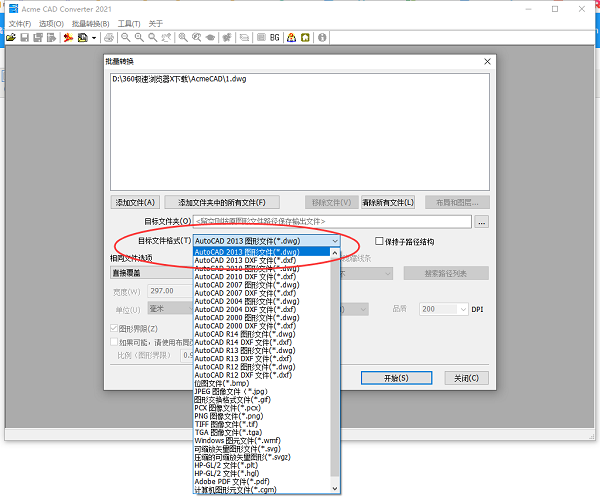
Task: Click the third magnifier zoom icon
Action: (152, 37)
